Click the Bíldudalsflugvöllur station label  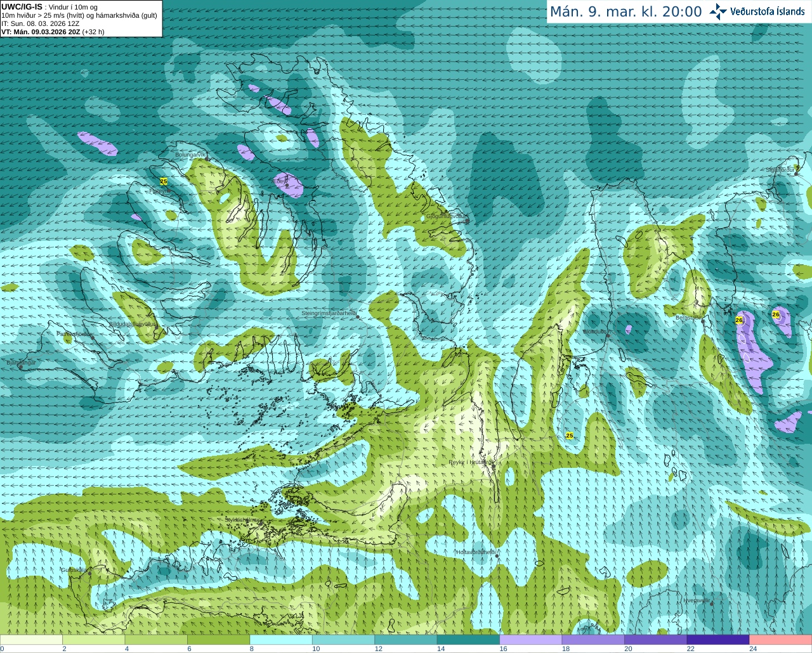tap(133, 324)
